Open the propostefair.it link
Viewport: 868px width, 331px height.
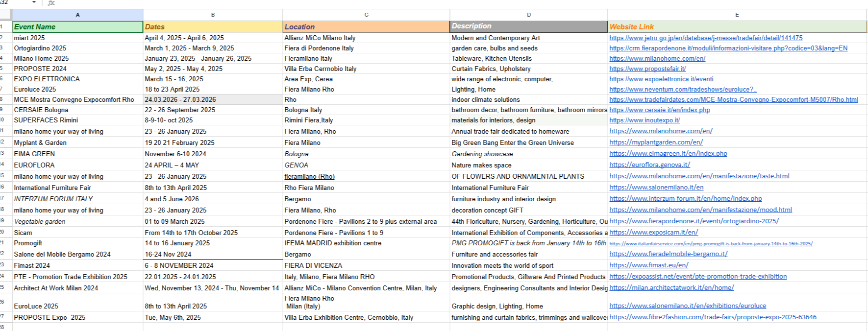[647, 69]
